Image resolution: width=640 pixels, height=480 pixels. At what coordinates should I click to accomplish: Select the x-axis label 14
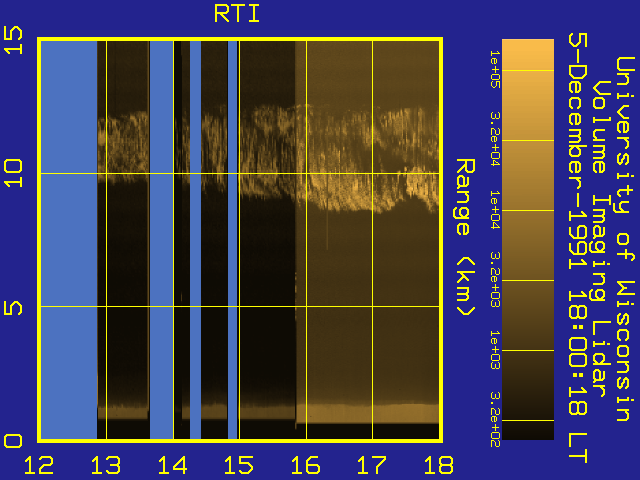pyautogui.click(x=173, y=465)
